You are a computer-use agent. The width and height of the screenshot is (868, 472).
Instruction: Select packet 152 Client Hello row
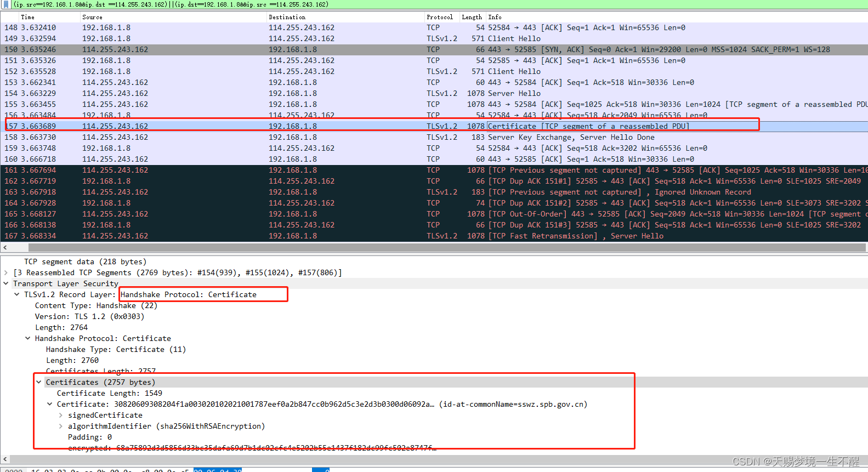point(434,71)
